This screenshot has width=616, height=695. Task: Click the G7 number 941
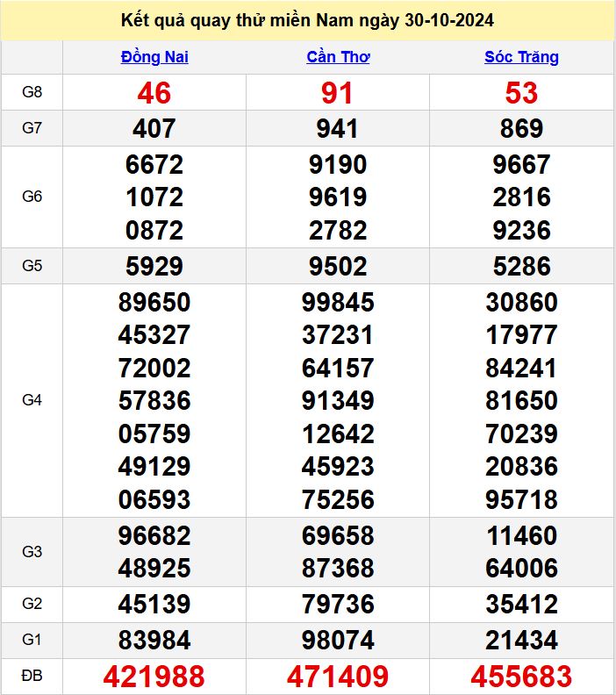coord(337,128)
